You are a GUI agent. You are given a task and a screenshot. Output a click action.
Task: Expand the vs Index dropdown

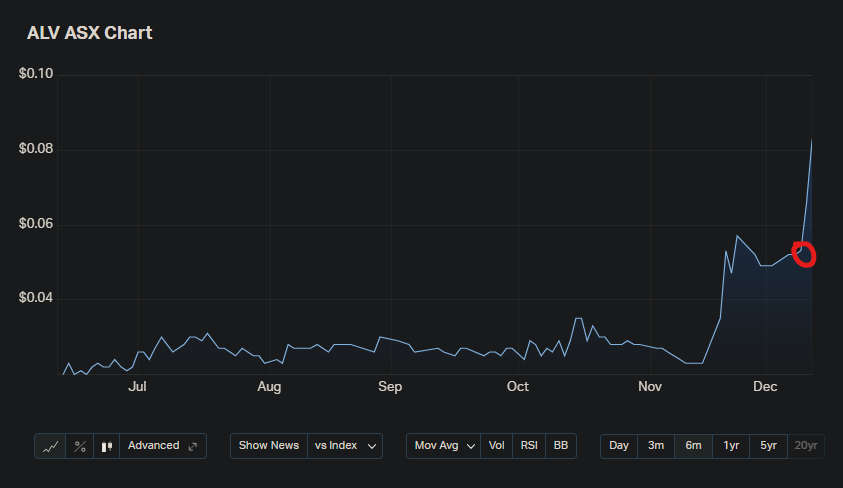[x=344, y=446]
